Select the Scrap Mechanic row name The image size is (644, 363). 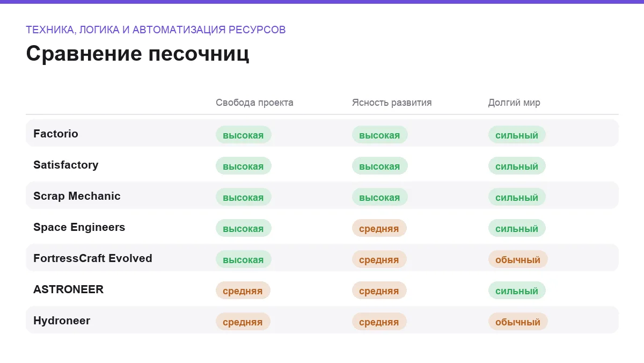coord(77,196)
